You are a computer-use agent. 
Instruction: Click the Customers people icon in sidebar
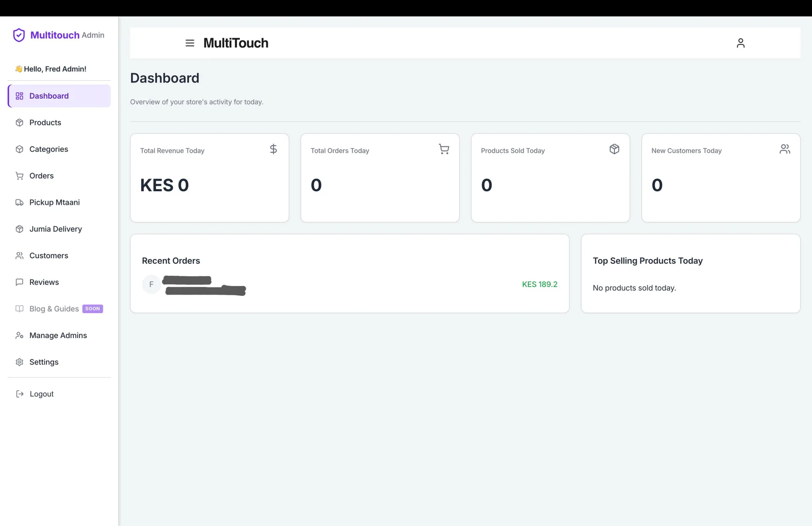click(19, 256)
